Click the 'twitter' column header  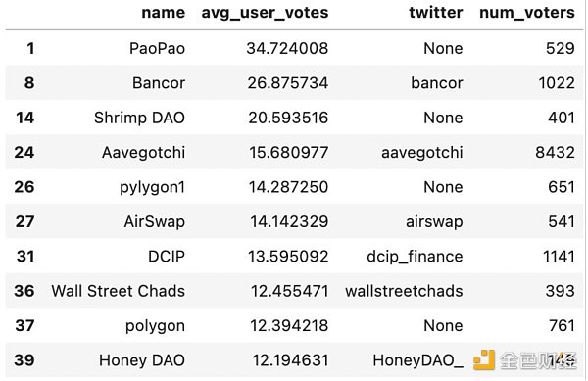click(436, 13)
